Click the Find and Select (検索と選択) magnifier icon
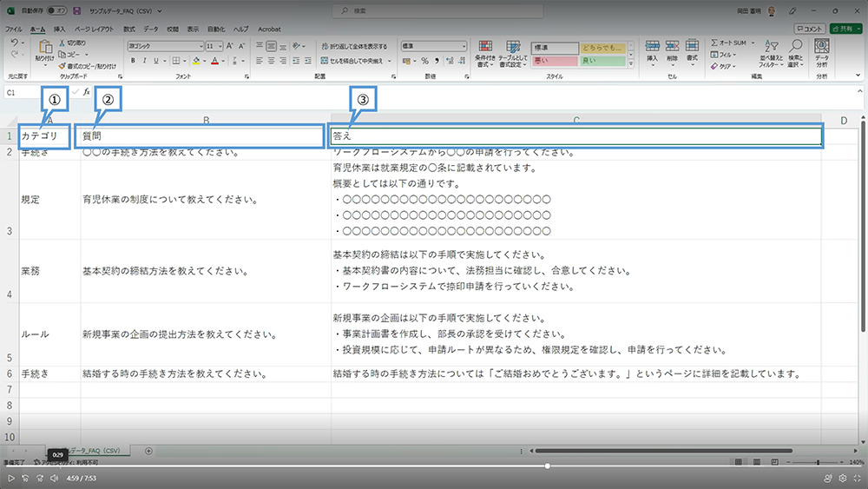The image size is (868, 489). click(x=795, y=47)
